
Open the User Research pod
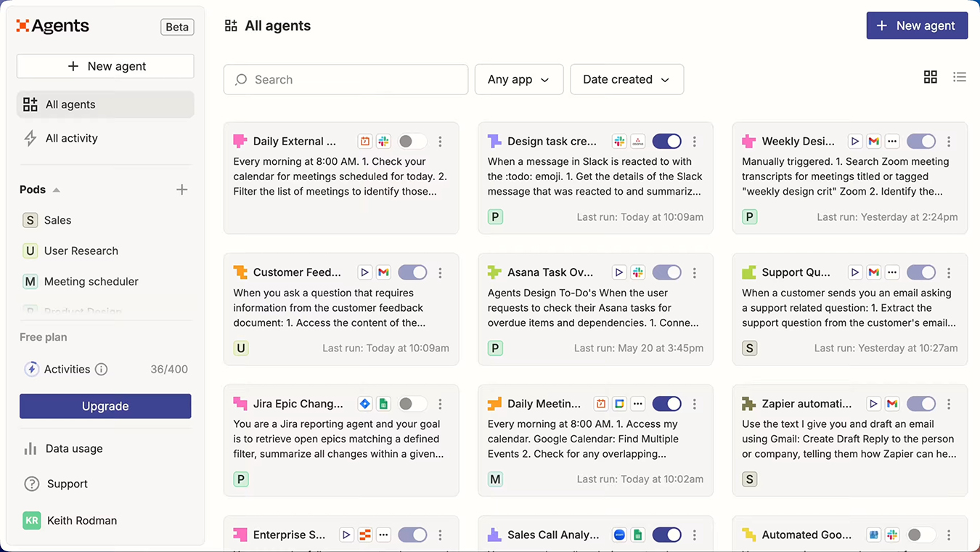(x=81, y=251)
